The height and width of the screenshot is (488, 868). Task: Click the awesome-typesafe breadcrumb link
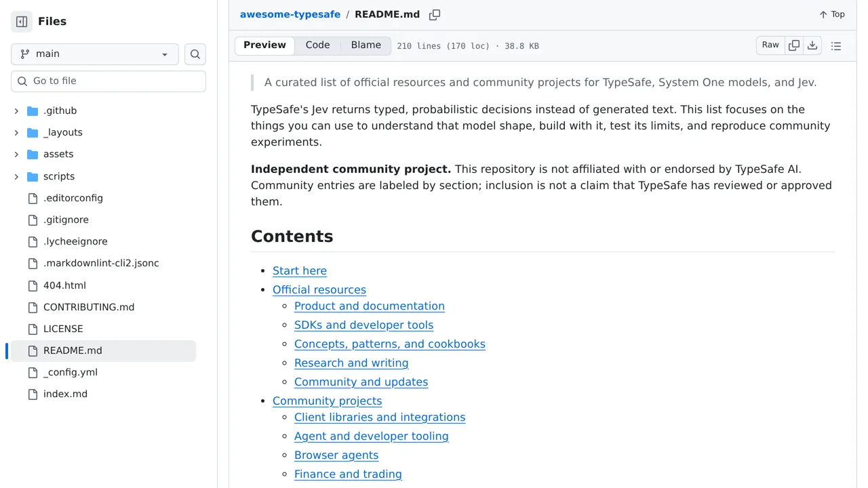coord(290,14)
